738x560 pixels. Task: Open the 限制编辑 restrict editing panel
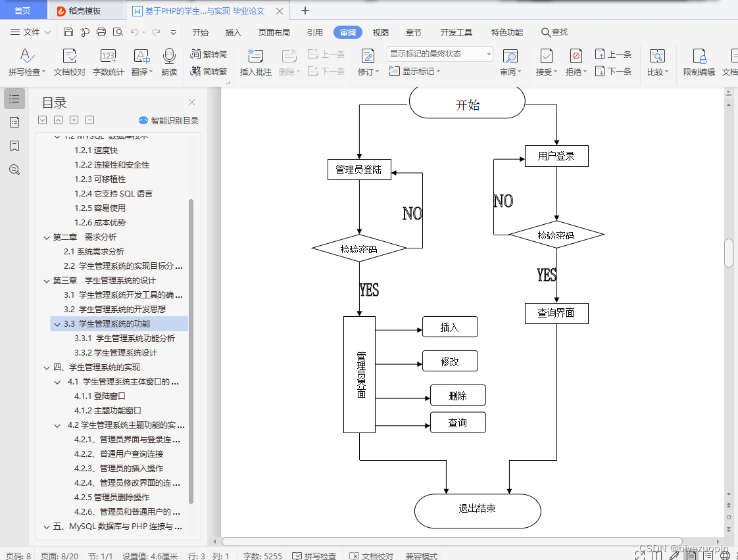coord(699,62)
